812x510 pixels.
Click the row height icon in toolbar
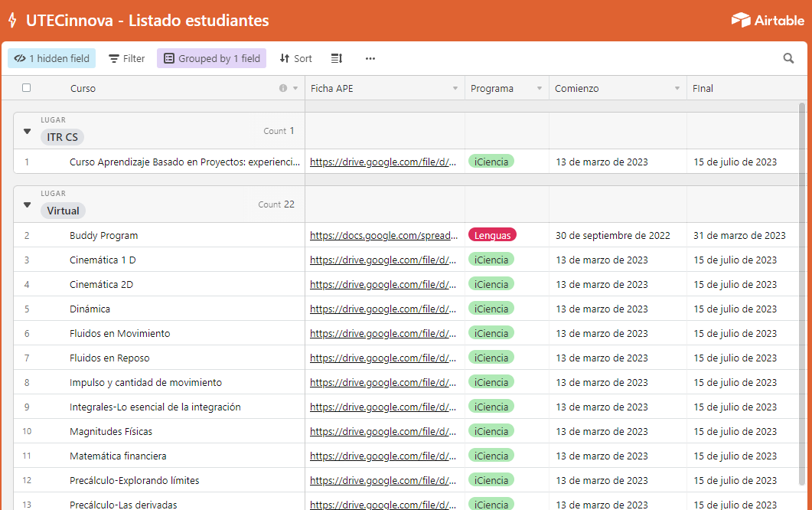[336, 58]
